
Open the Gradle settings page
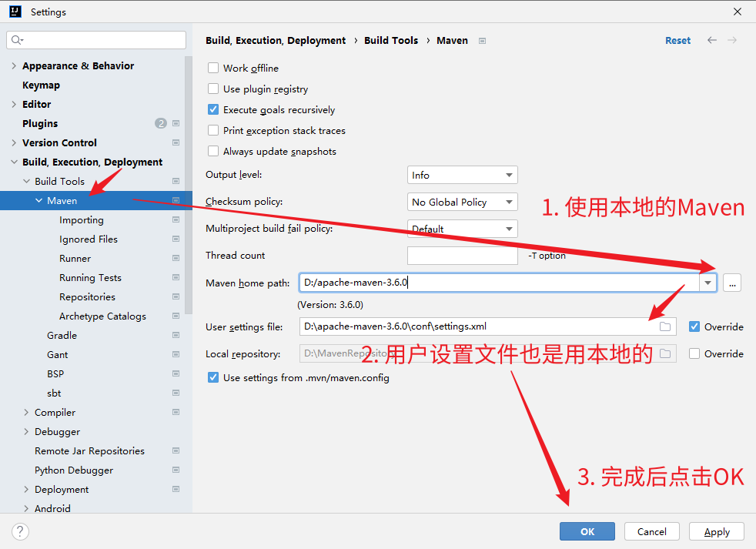coord(62,336)
